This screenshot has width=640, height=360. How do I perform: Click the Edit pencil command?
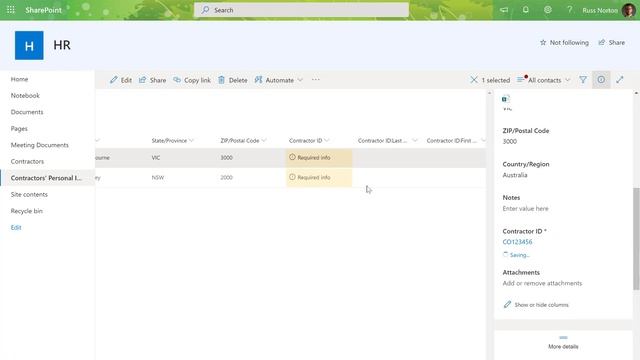[x=120, y=80]
